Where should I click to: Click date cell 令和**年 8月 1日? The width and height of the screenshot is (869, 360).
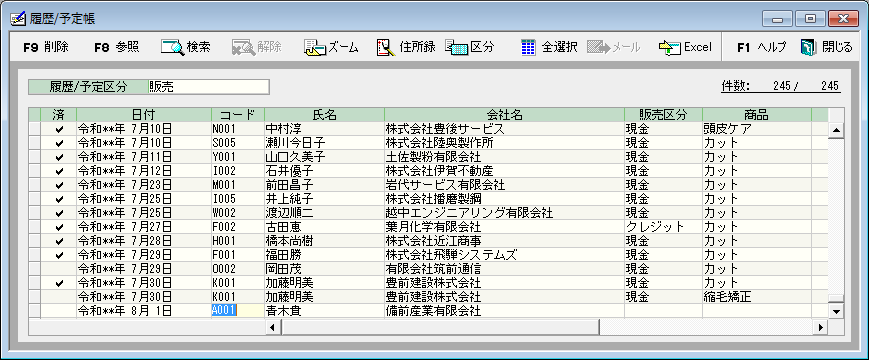click(x=144, y=311)
